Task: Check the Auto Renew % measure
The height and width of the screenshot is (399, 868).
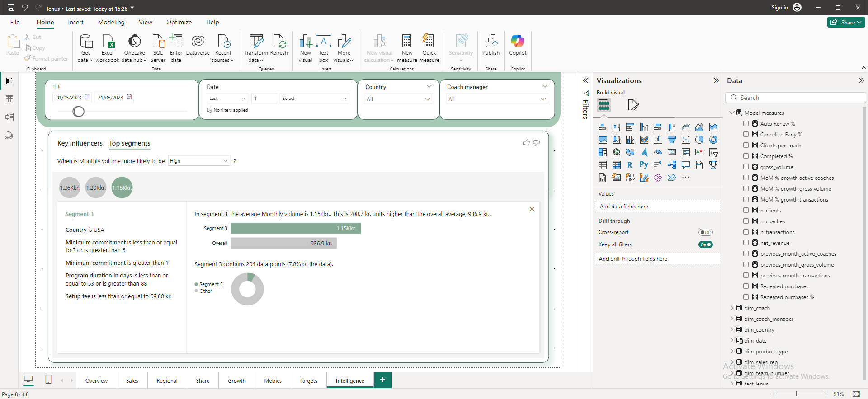Action: [746, 123]
